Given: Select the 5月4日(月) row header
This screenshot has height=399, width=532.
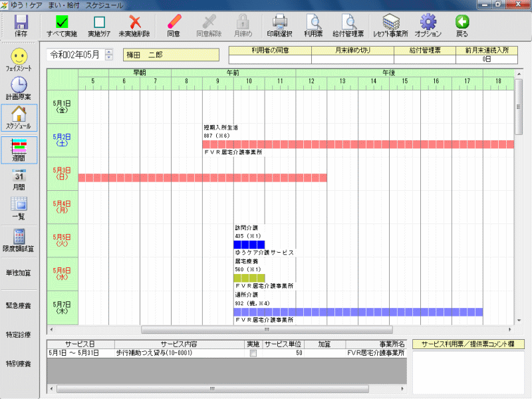Looking at the screenshot, I should [x=63, y=207].
